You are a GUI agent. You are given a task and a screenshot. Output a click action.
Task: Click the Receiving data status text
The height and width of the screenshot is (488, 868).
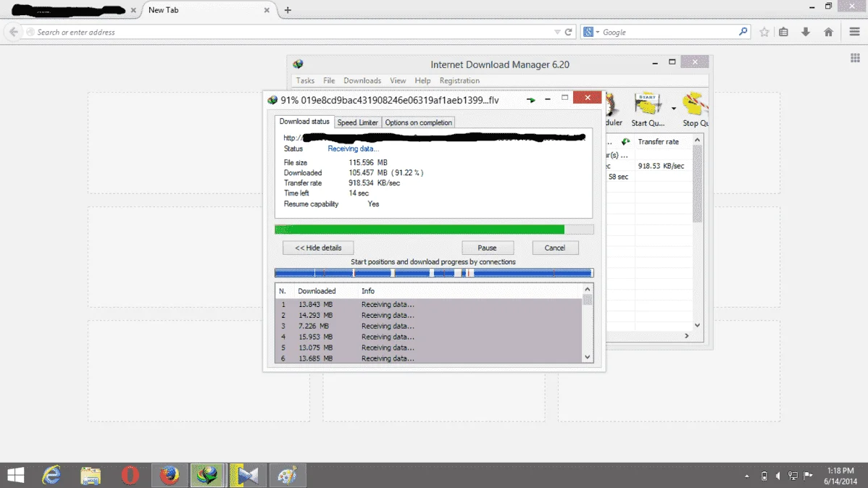pos(353,149)
